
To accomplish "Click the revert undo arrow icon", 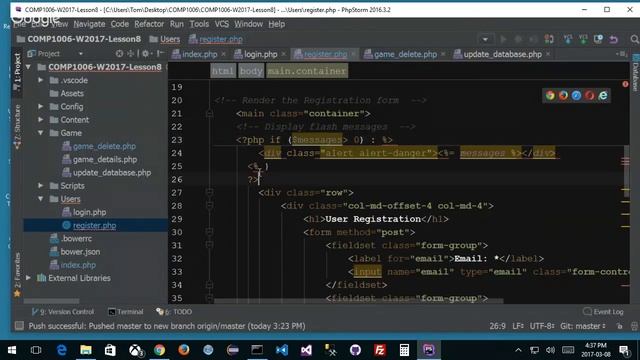I will pyautogui.click(x=613, y=39).
